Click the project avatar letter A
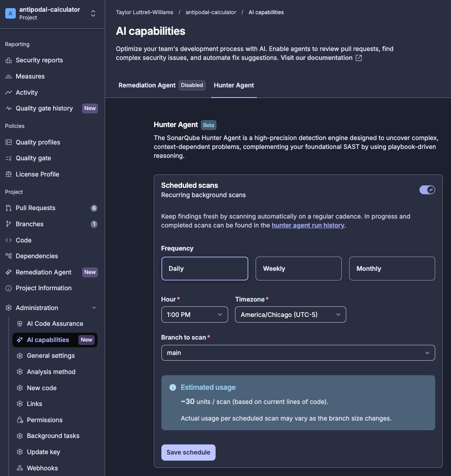The height and width of the screenshot is (476, 451). click(x=11, y=13)
